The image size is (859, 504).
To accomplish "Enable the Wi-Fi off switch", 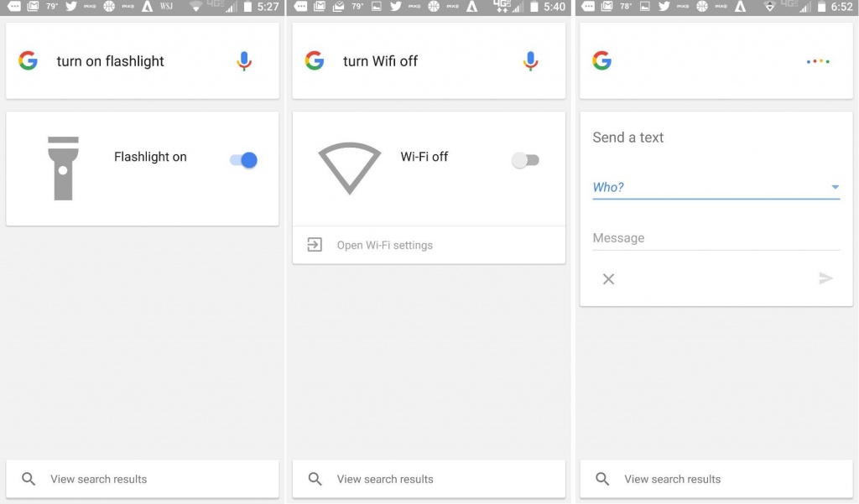I will pos(526,160).
